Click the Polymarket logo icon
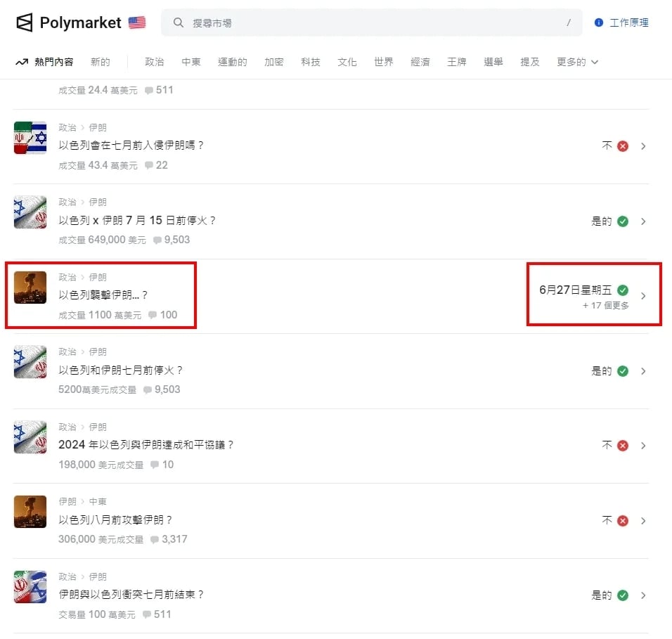 coord(25,22)
